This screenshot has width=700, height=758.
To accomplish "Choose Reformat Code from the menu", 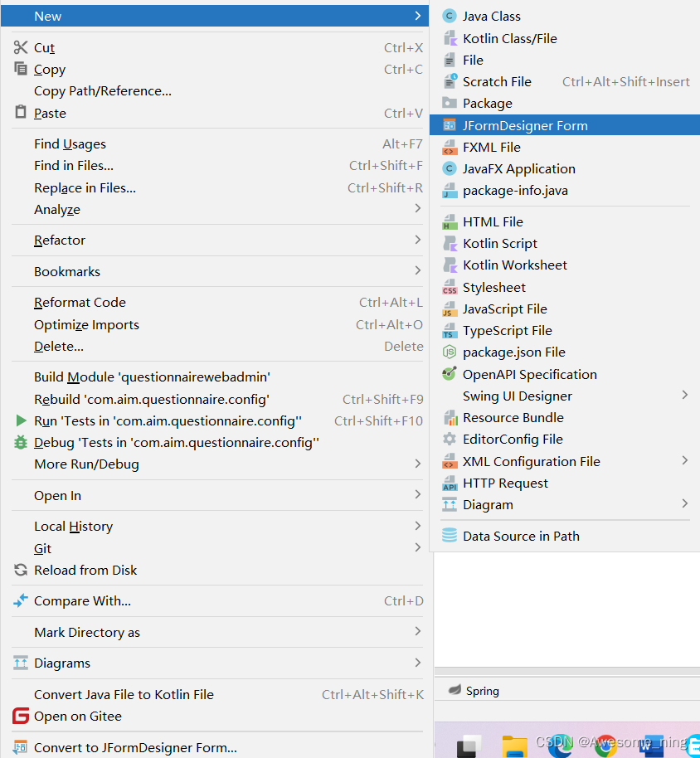I will tap(80, 302).
